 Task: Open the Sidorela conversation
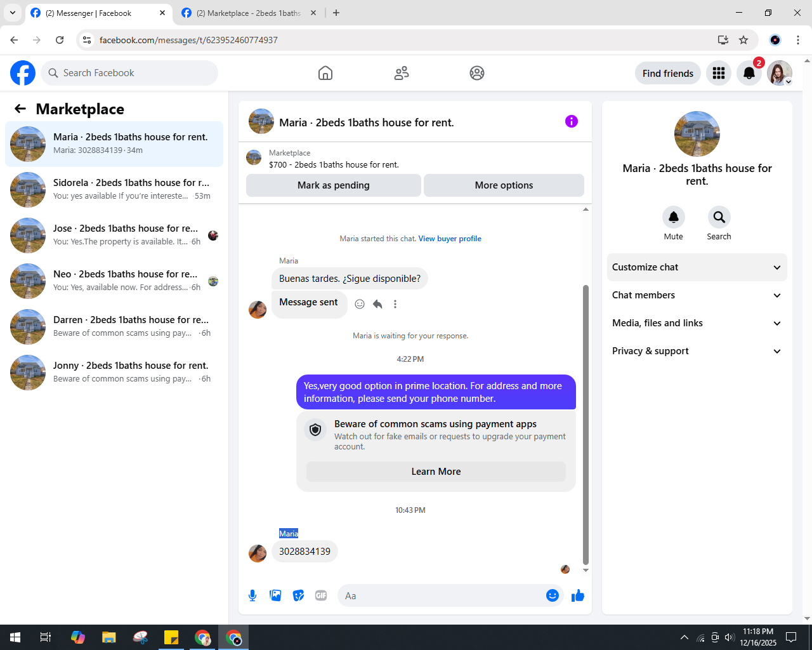[x=114, y=190]
